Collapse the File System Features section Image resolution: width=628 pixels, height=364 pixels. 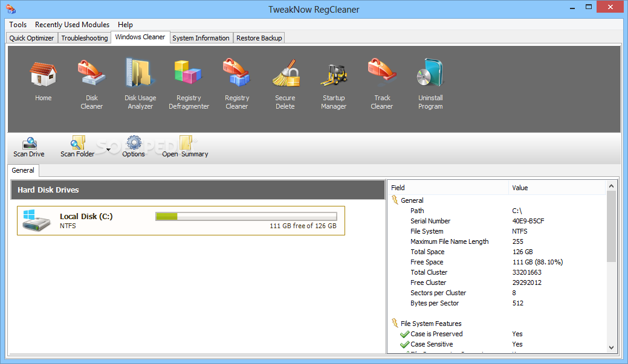395,323
